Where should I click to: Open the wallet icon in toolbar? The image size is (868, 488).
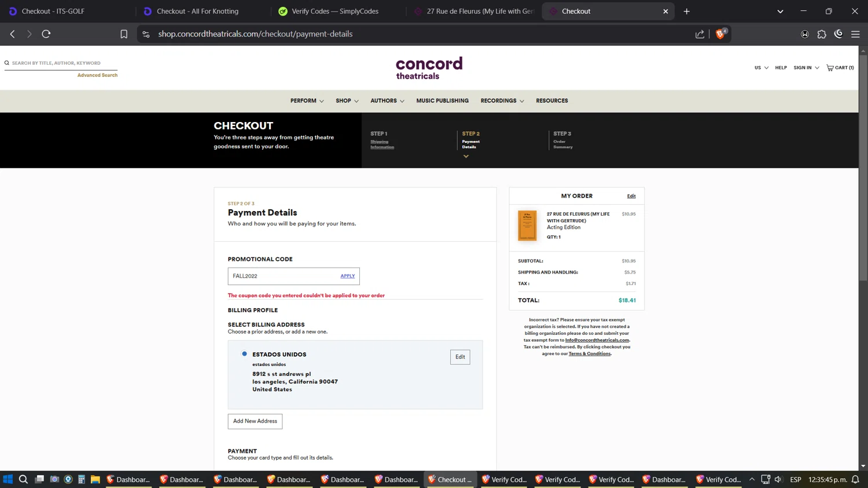805,34
